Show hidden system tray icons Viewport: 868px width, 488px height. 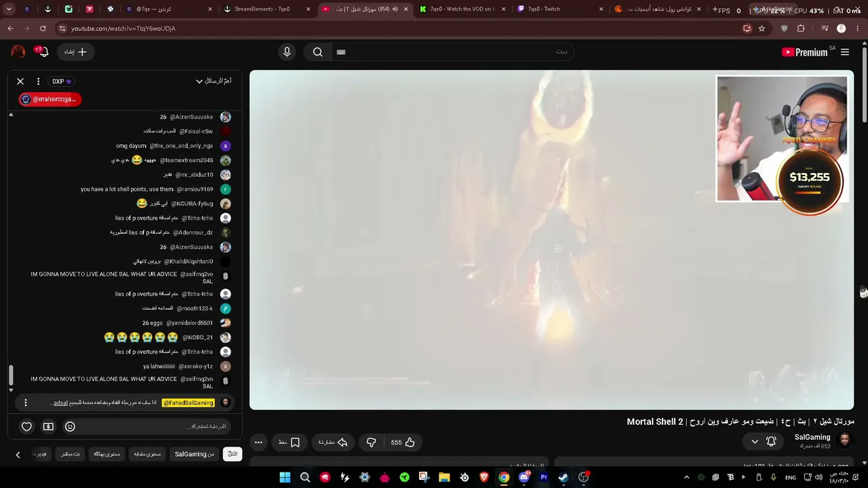click(686, 477)
